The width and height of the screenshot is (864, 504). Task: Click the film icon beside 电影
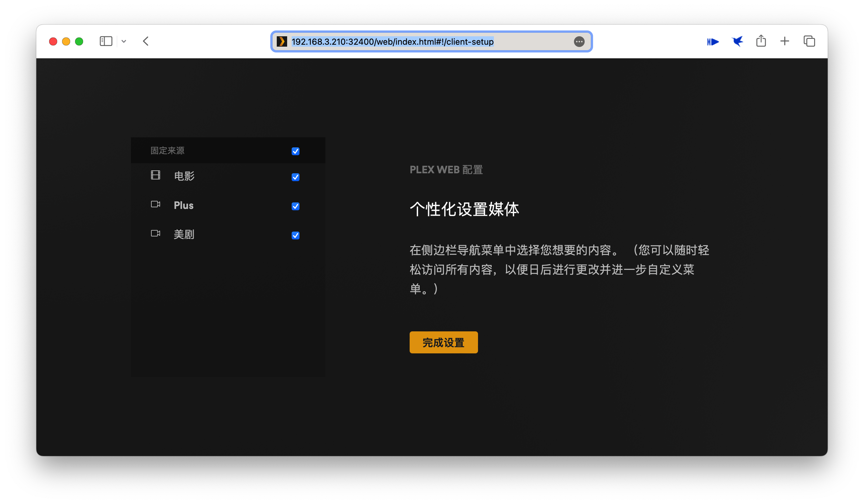pyautogui.click(x=156, y=176)
